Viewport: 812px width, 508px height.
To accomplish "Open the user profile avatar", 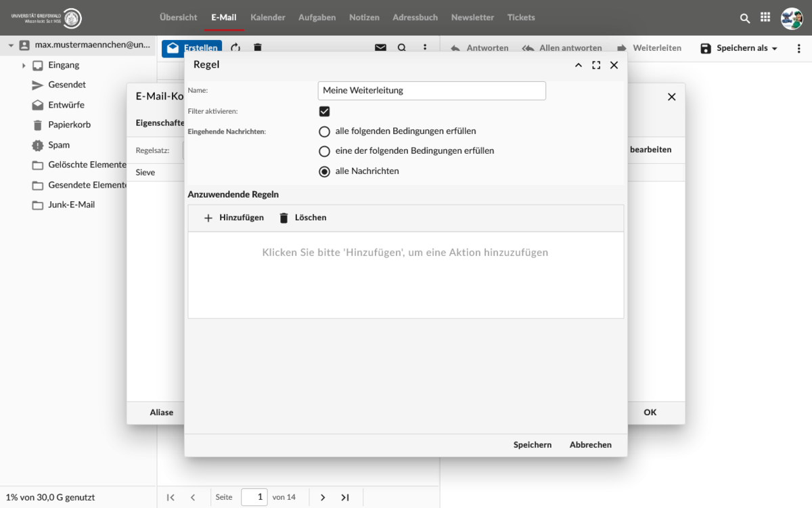I will [x=791, y=18].
